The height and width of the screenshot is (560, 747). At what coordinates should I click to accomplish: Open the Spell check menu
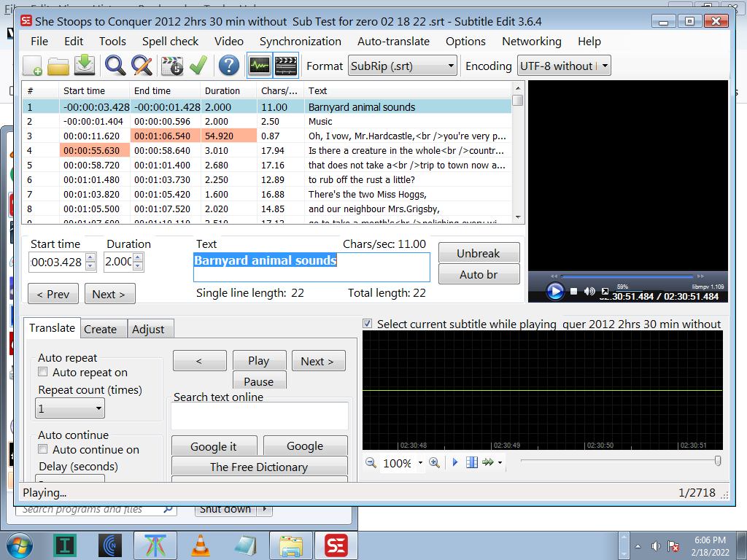pos(170,42)
